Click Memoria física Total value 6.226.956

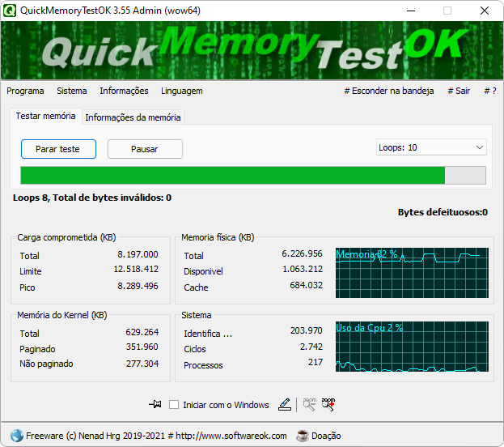coord(302,253)
